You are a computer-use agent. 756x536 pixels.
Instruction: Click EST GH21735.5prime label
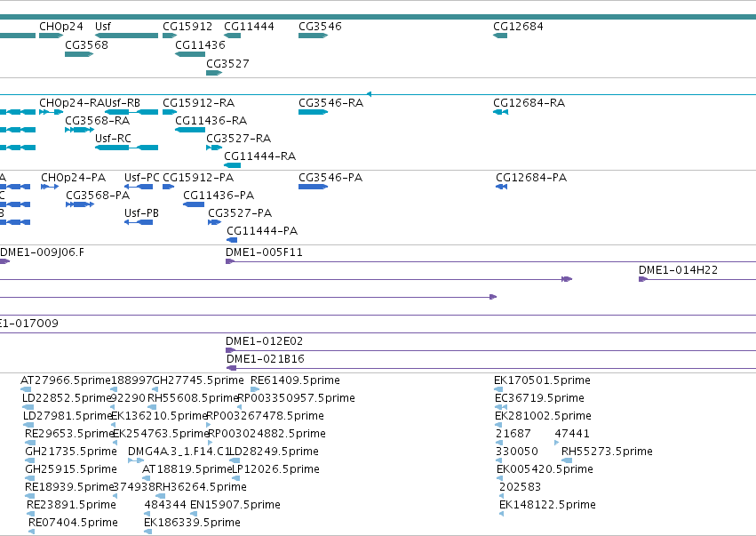click(x=71, y=452)
